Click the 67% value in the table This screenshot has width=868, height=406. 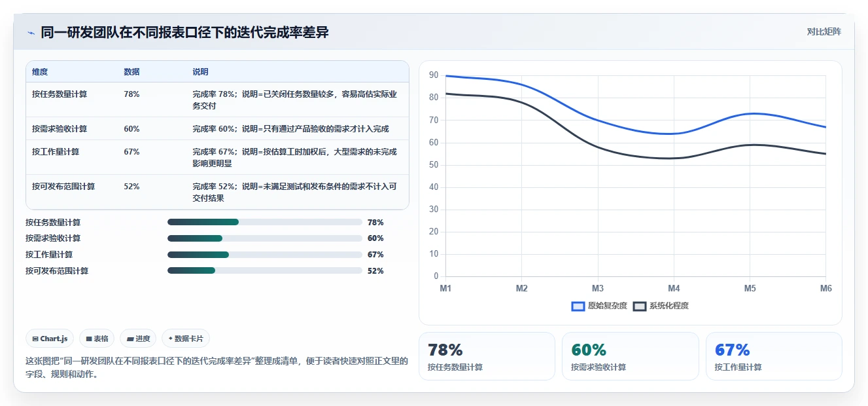pyautogui.click(x=131, y=152)
